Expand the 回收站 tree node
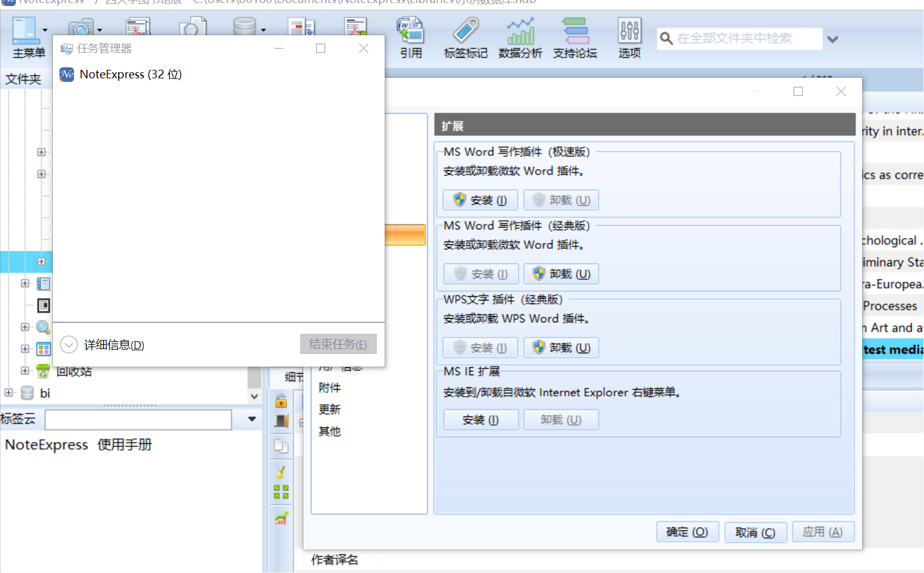This screenshot has width=924, height=573. click(x=25, y=370)
